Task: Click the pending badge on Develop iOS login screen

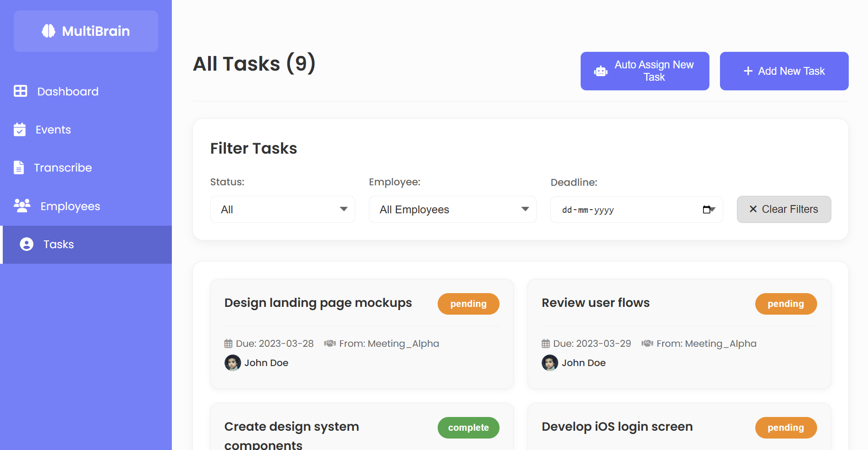Action: pos(786,428)
